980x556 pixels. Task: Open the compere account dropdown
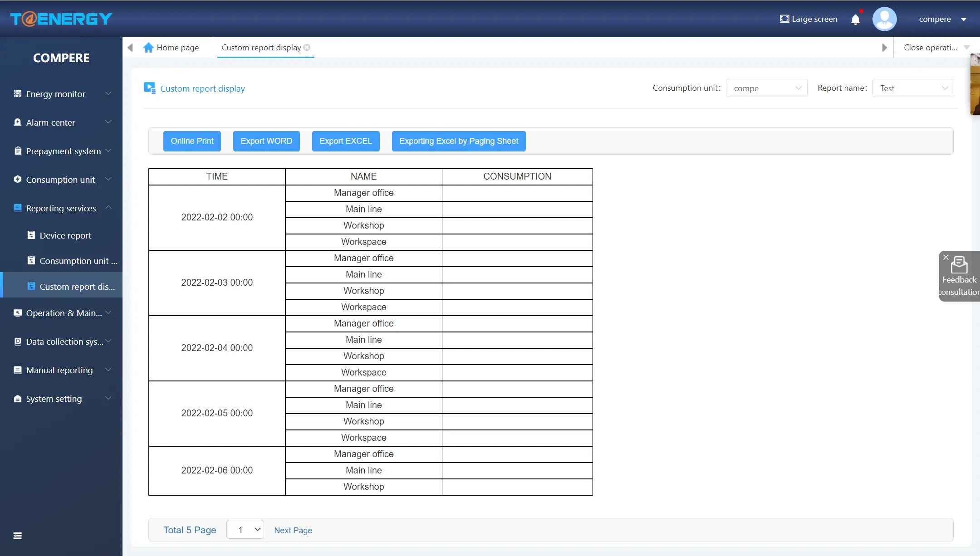point(943,19)
